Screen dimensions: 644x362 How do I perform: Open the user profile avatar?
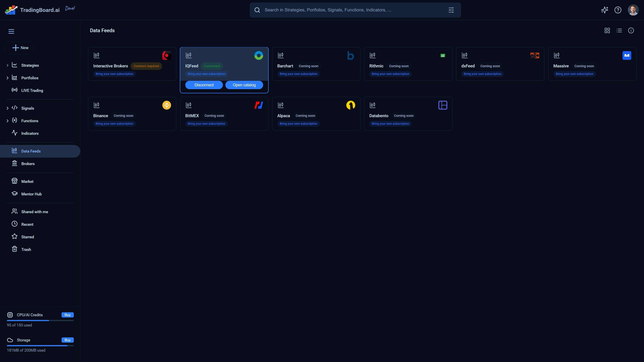click(x=633, y=10)
